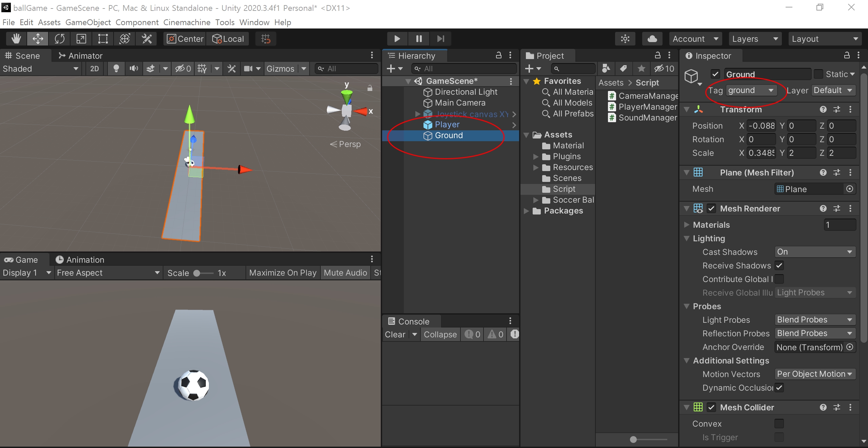Enable the Convex checkbox
Image resolution: width=868 pixels, height=448 pixels.
[779, 424]
